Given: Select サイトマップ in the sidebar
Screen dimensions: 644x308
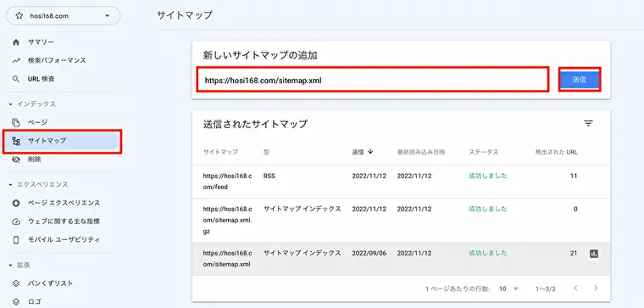Looking at the screenshot, I should click(62, 141).
